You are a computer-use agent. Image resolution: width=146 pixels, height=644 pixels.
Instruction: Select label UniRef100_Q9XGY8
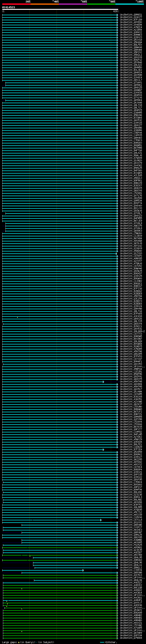pos(131,58)
